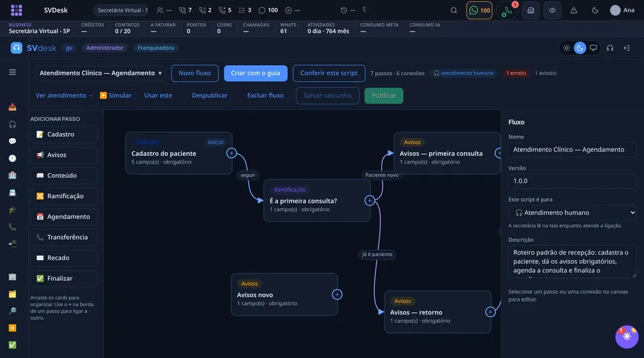Open the mobile transfer sidebar icon
Image resolution: width=644 pixels, height=358 pixels.
pyautogui.click(x=12, y=244)
